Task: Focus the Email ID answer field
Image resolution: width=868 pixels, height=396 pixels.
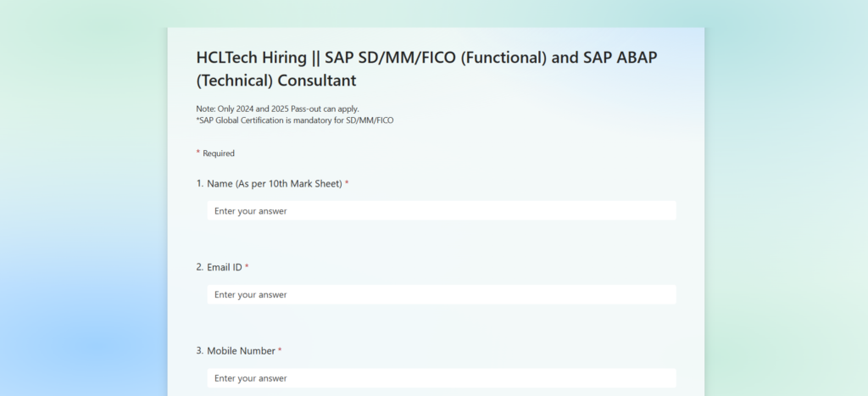Action: pos(441,294)
